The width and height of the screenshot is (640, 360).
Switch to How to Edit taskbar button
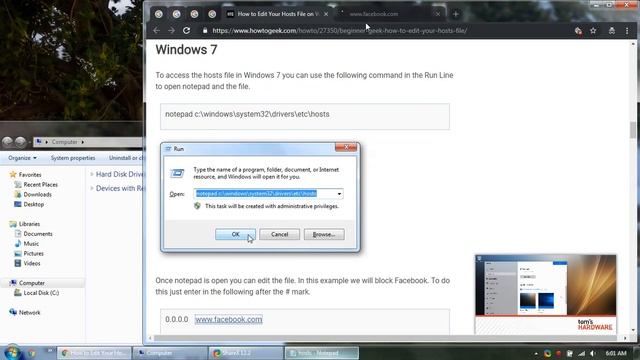(x=95, y=353)
